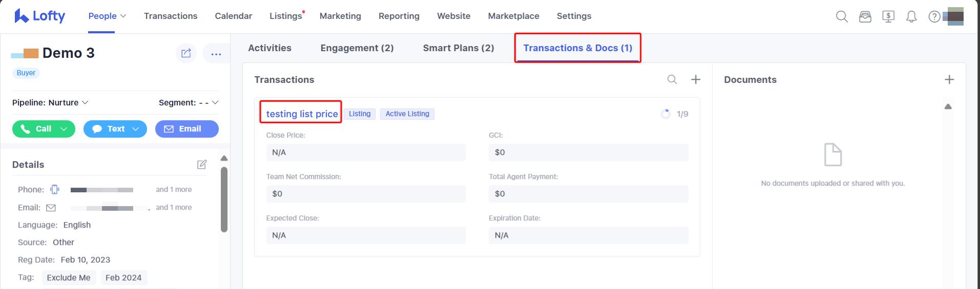This screenshot has height=289, width=980.
Task: Switch to the Activities tab
Action: pos(269,48)
